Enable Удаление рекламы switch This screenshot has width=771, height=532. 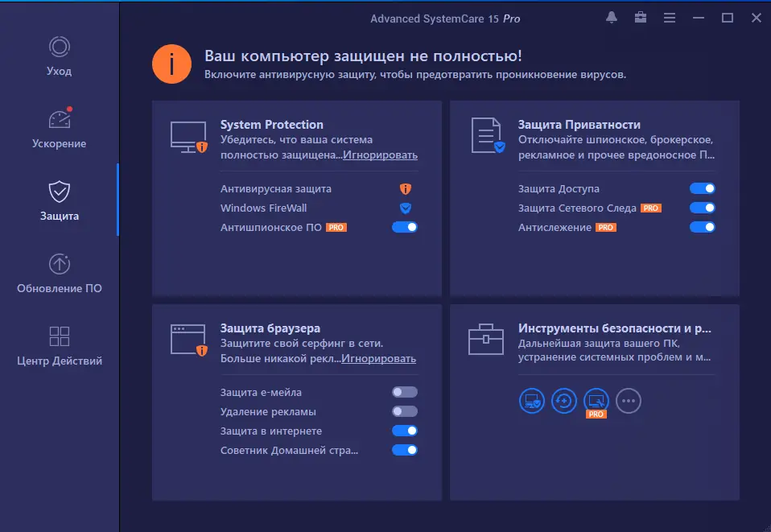(405, 411)
